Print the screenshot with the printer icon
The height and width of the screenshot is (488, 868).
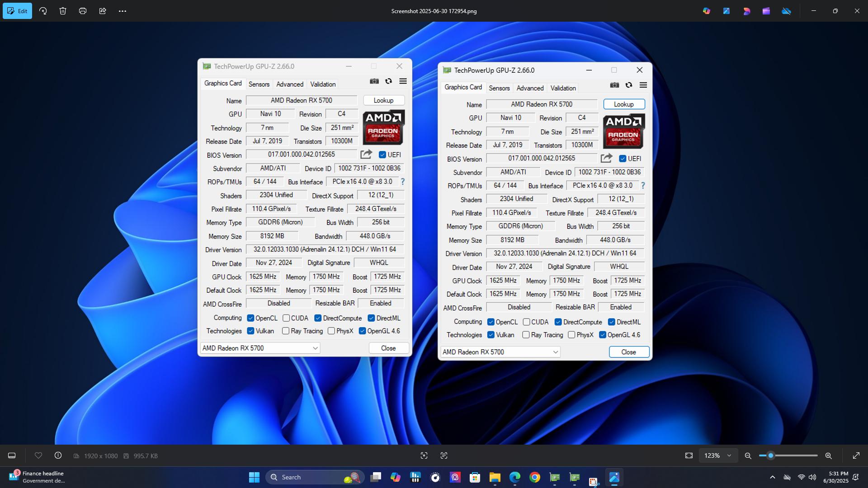pos(83,10)
